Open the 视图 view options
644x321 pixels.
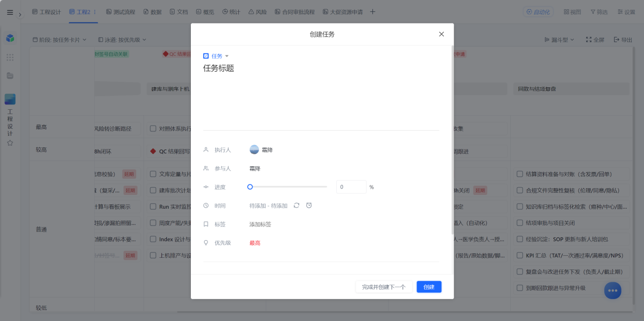(x=573, y=12)
